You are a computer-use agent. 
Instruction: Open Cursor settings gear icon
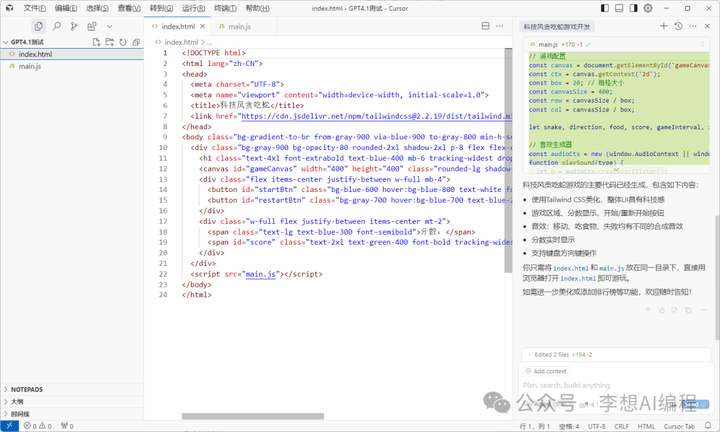pos(648,8)
